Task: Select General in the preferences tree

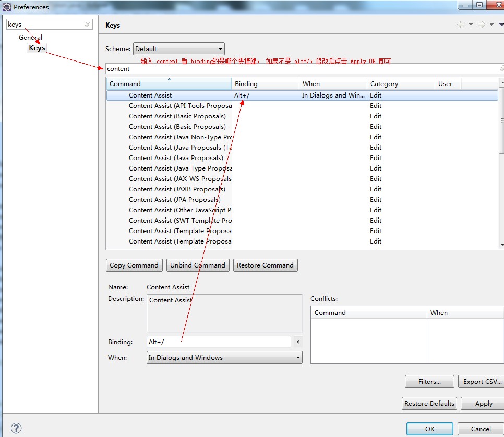Action: (x=30, y=38)
